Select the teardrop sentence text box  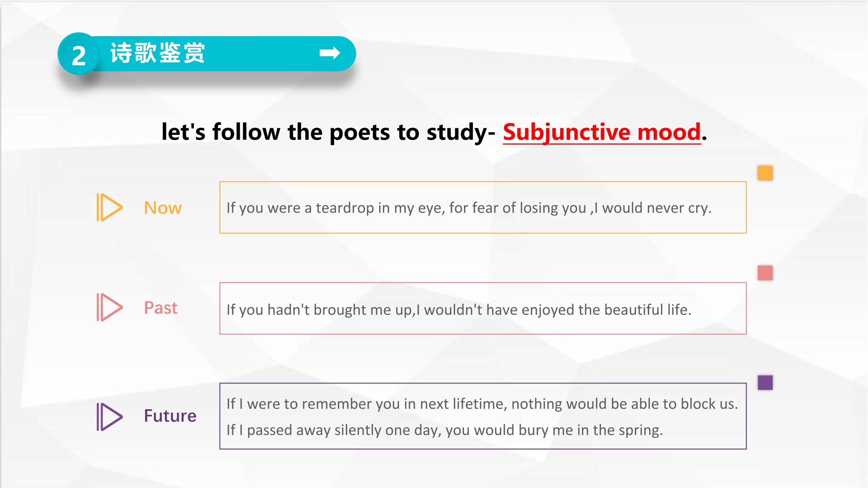483,207
